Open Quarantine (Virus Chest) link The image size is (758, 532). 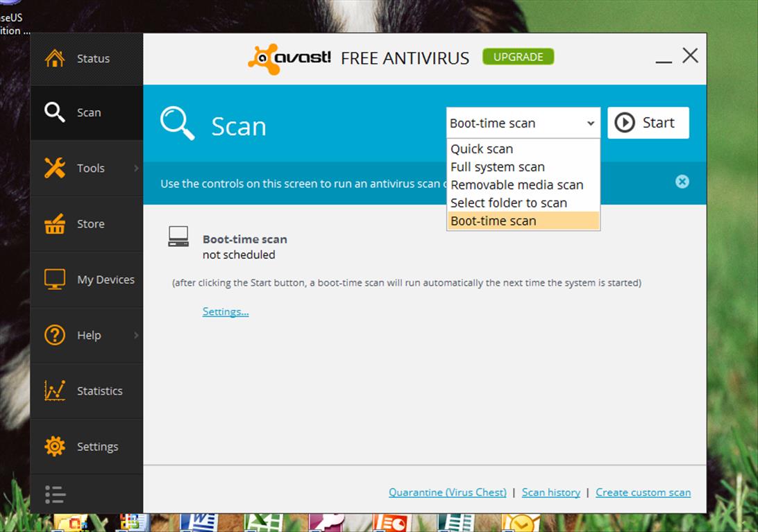pyautogui.click(x=448, y=492)
